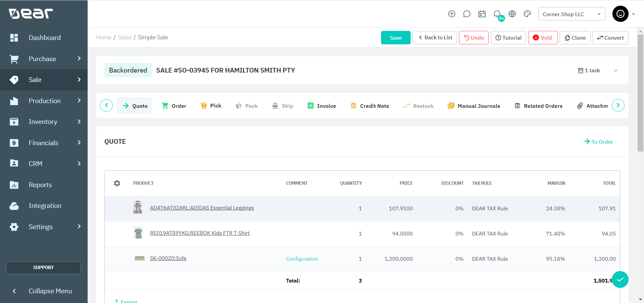
Task: Click the Production factory icon
Action: tap(14, 101)
